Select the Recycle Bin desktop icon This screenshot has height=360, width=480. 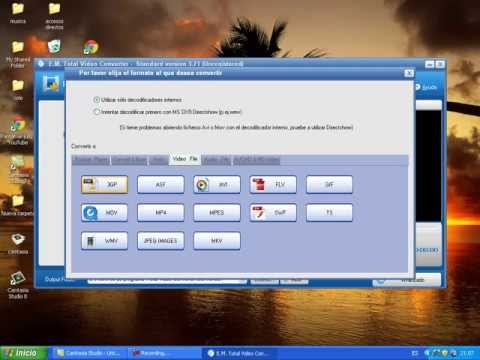54,47
